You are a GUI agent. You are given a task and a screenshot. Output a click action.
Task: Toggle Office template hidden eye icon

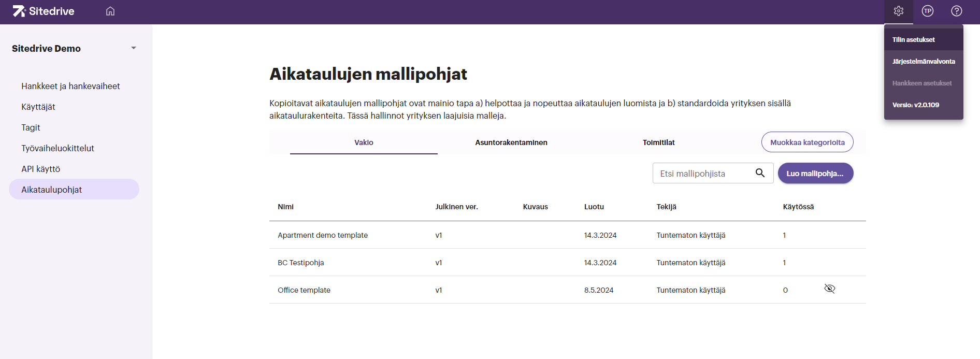tap(830, 289)
